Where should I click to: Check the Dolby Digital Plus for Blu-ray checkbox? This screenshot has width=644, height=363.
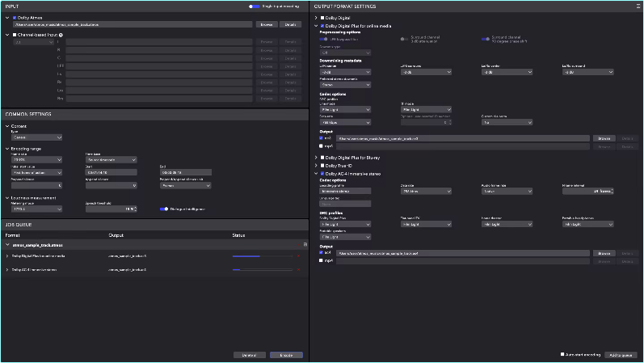(x=322, y=158)
